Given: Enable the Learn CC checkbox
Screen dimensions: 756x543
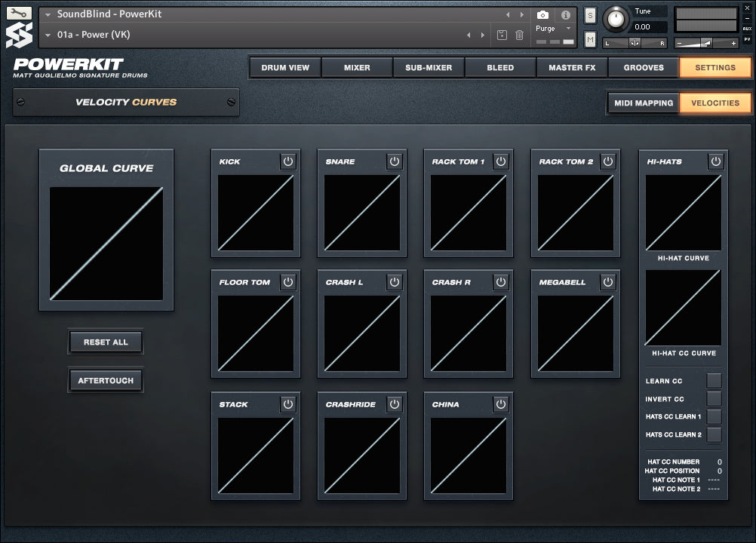Looking at the screenshot, I should click(714, 381).
